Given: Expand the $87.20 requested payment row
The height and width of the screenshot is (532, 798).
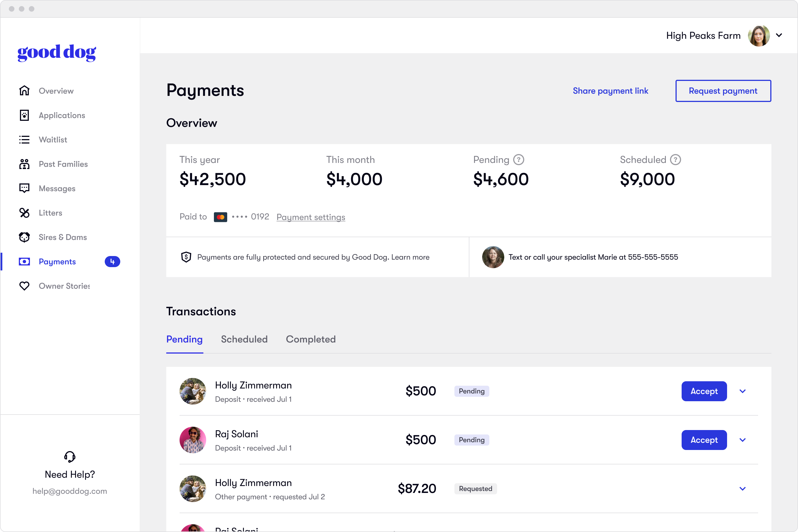Looking at the screenshot, I should tap(742, 488).
